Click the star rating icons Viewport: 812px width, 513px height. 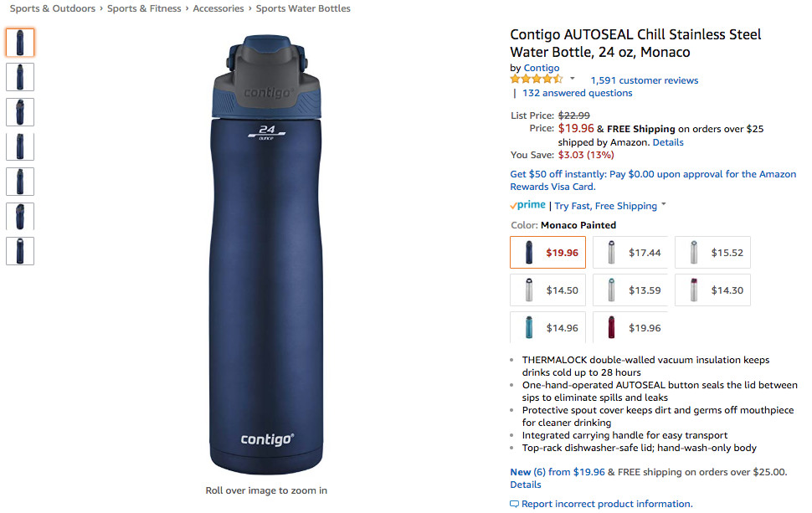coord(537,80)
